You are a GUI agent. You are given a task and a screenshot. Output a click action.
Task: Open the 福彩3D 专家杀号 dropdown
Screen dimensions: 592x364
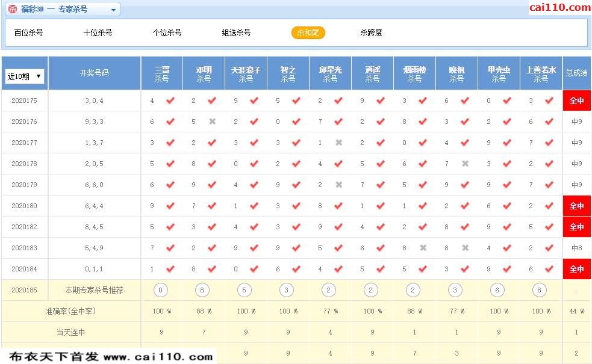(x=63, y=9)
